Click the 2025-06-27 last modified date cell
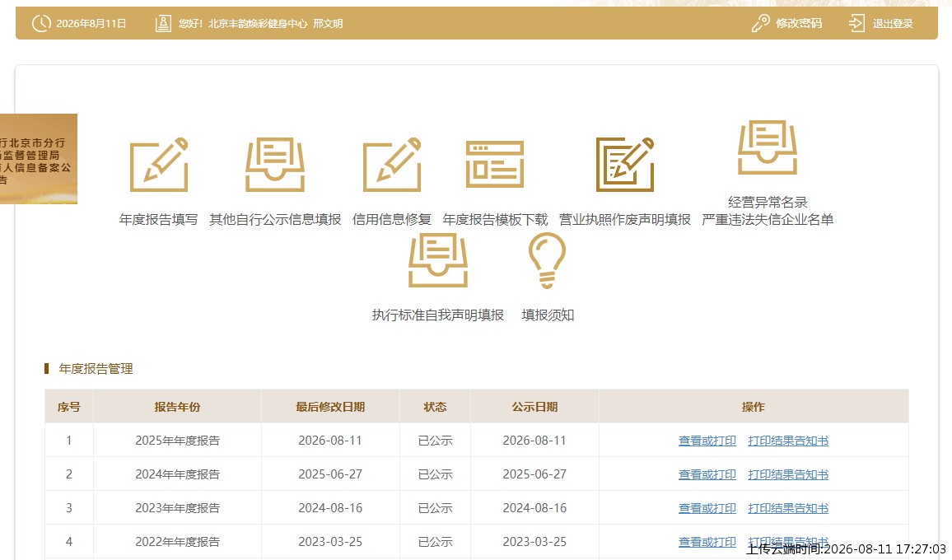The image size is (952, 560). click(330, 474)
